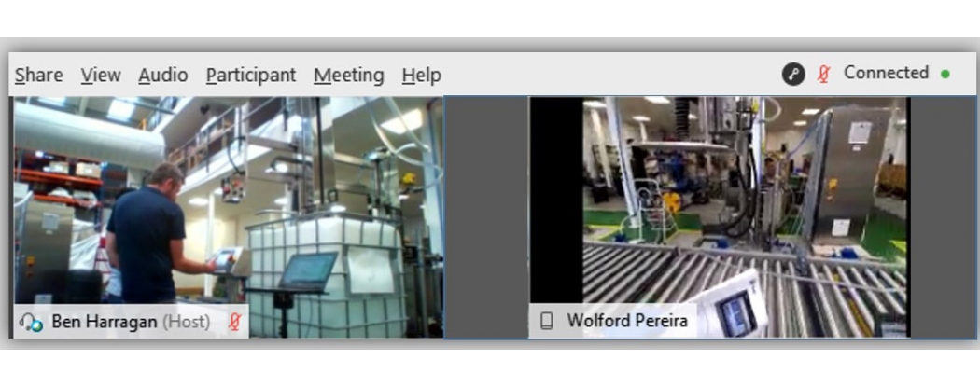This screenshot has height=387, width=980.
Task: Select Ben Harragan's video feed
Action: point(224,205)
